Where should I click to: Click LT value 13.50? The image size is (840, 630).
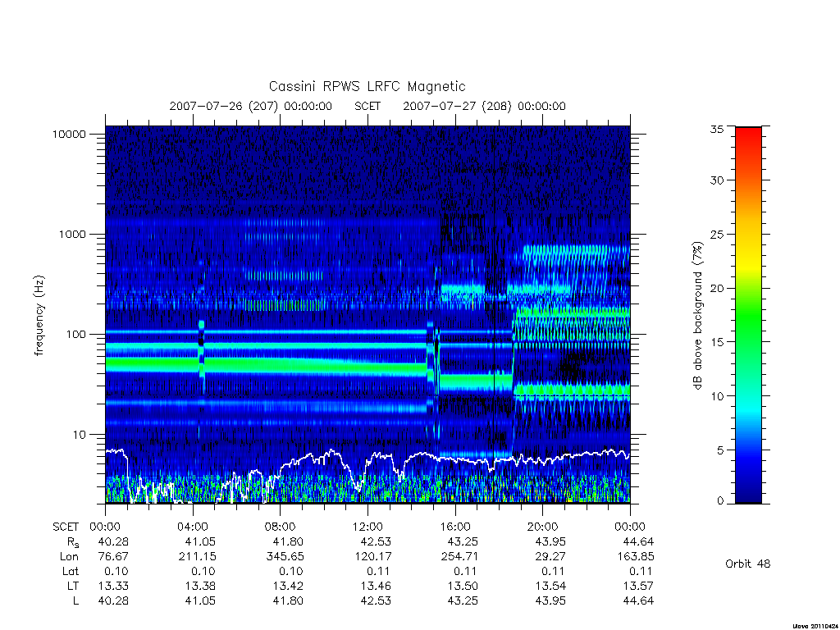(463, 587)
